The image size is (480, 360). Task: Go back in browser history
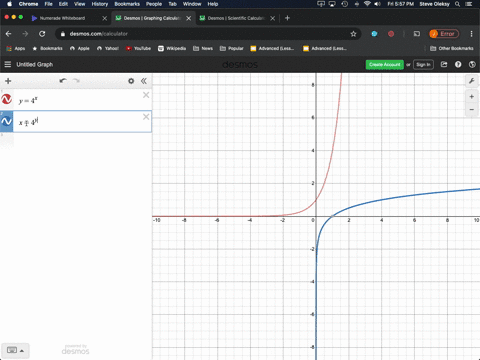(x=9, y=34)
